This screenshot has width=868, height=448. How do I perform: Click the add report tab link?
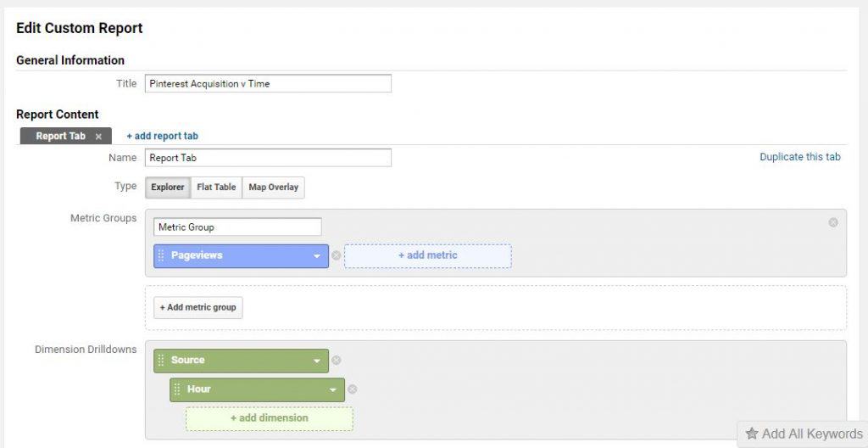pyautogui.click(x=162, y=136)
